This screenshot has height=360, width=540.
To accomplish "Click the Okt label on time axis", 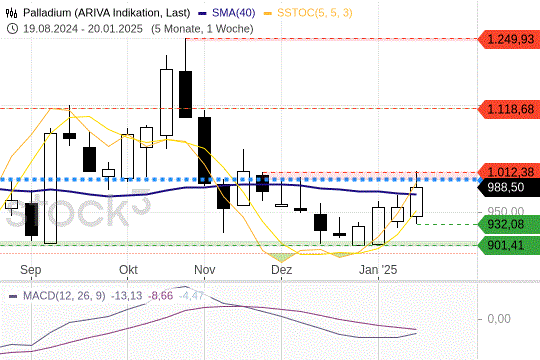I will (128, 270).
